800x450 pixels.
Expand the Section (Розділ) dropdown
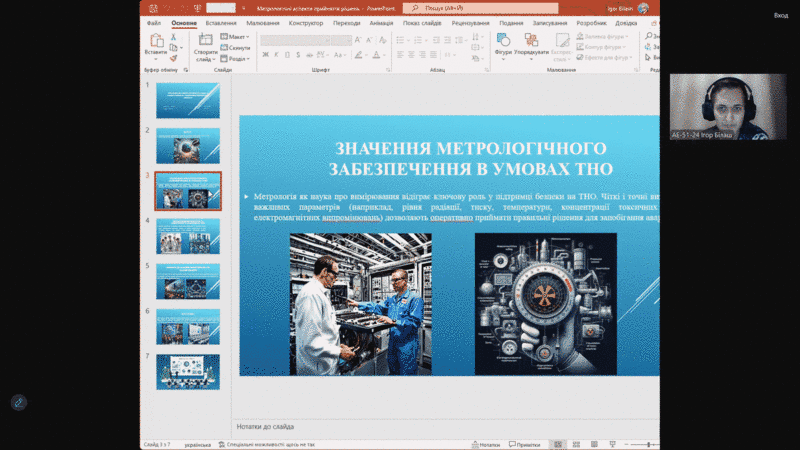[237, 58]
